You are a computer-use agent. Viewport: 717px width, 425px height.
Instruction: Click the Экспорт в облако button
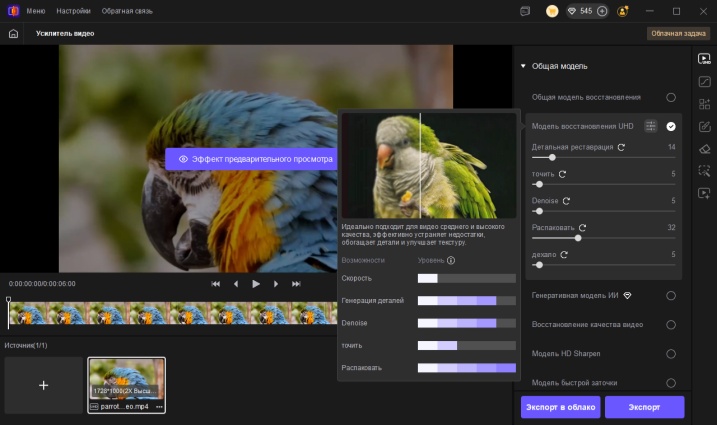pos(560,407)
